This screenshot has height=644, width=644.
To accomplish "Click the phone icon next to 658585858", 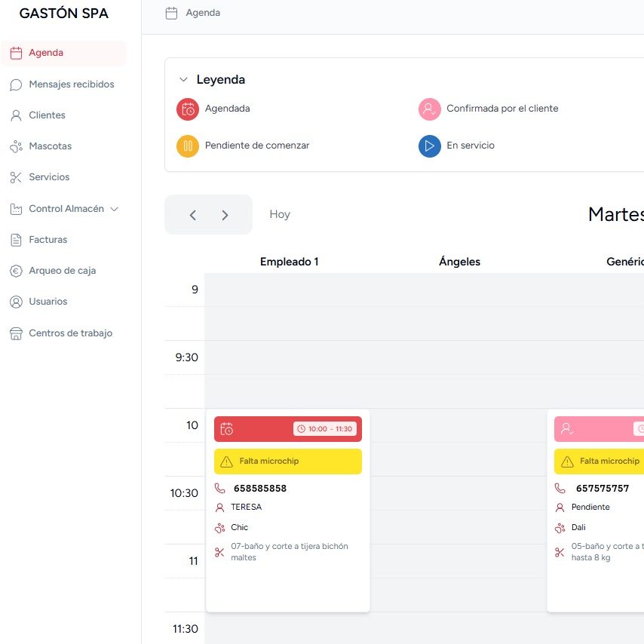I will tap(220, 489).
